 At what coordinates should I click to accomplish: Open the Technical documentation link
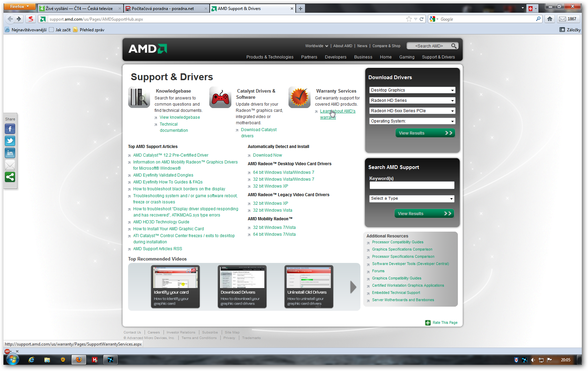(x=174, y=127)
